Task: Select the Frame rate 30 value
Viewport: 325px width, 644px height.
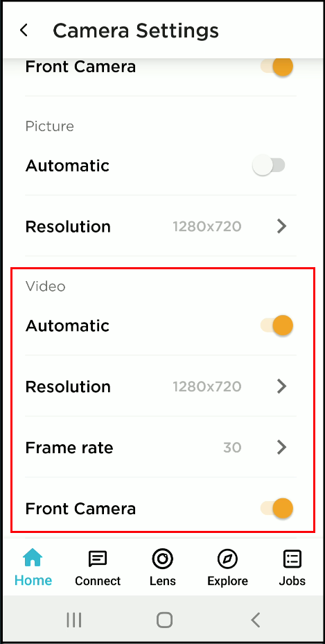Action: [232, 448]
